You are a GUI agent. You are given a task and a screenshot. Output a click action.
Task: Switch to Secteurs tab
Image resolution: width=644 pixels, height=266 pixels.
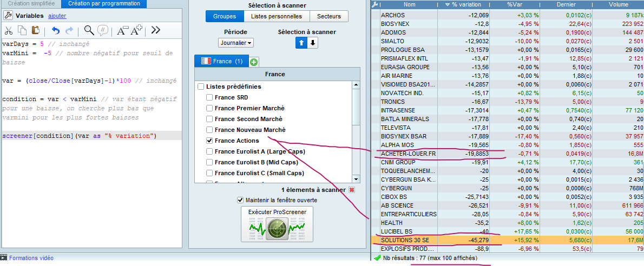tap(330, 16)
